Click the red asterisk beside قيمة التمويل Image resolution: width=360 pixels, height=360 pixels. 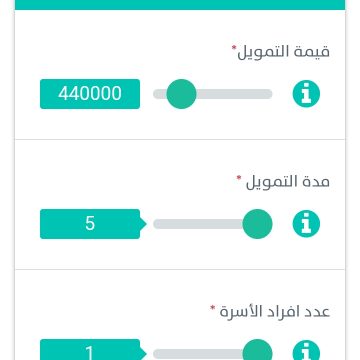234,48
